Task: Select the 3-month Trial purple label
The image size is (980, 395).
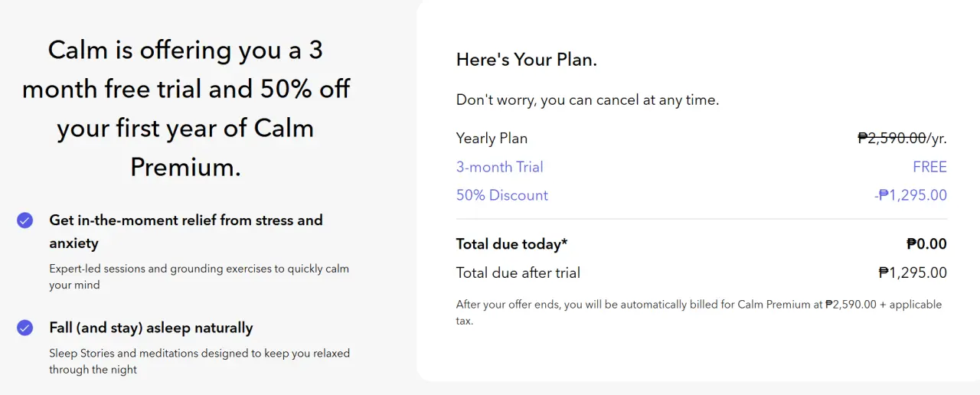Action: 499,167
